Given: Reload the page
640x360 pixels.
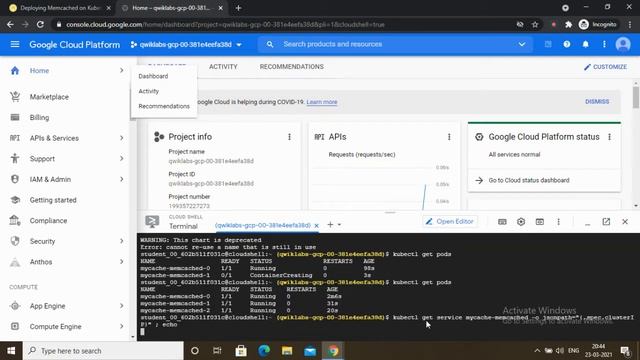Looking at the screenshot, I should pos(40,24).
